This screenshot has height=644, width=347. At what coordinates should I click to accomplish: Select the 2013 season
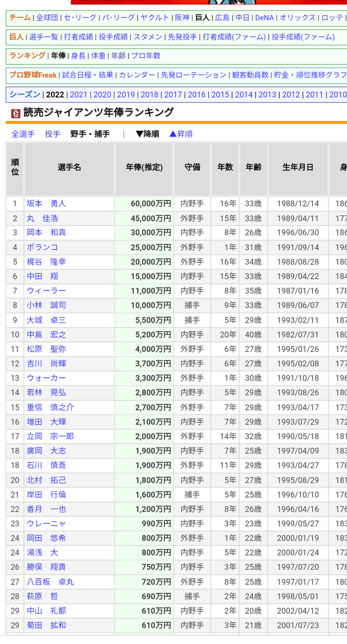[x=267, y=95]
